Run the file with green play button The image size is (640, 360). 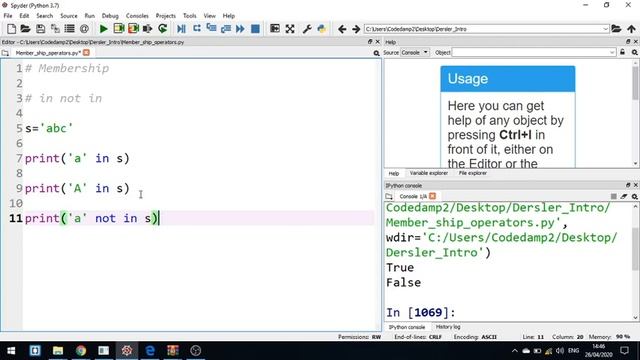104,29
